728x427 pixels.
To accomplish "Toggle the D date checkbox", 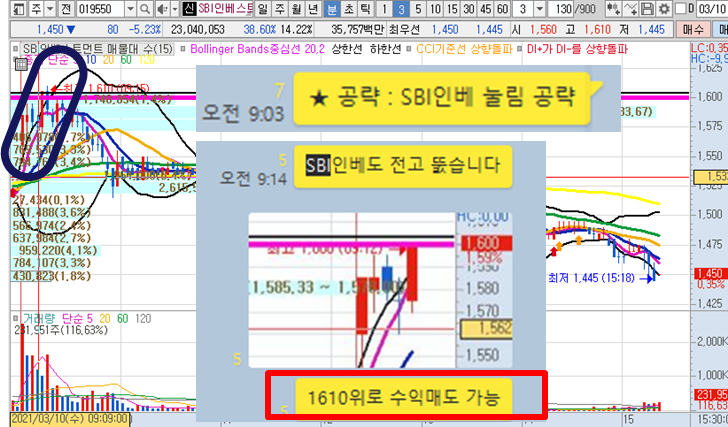I will tap(681, 8).
